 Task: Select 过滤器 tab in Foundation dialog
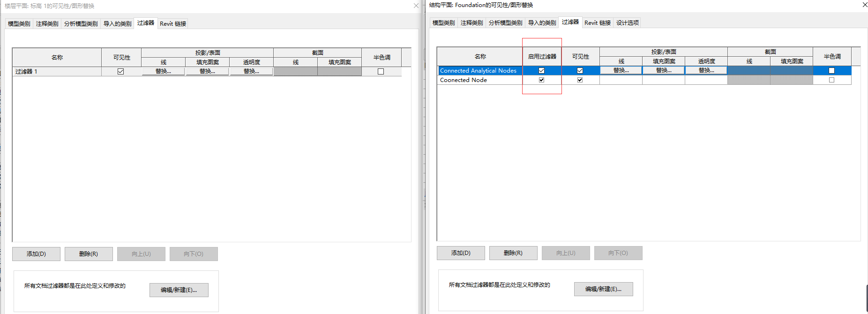pos(570,22)
